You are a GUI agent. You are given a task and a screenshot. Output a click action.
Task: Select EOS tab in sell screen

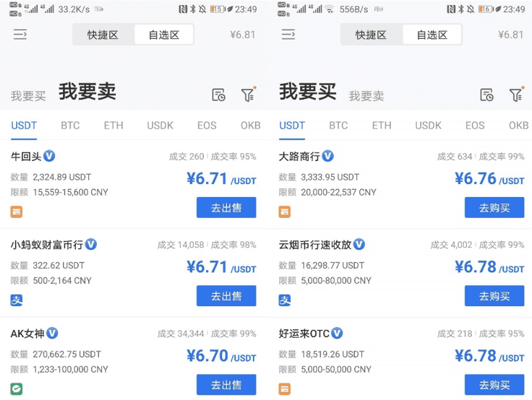pos(207,126)
